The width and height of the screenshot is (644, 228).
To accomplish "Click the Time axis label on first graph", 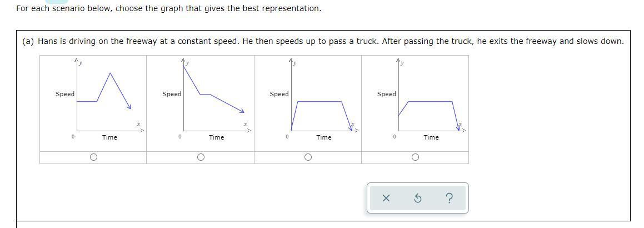I will click(x=109, y=137).
